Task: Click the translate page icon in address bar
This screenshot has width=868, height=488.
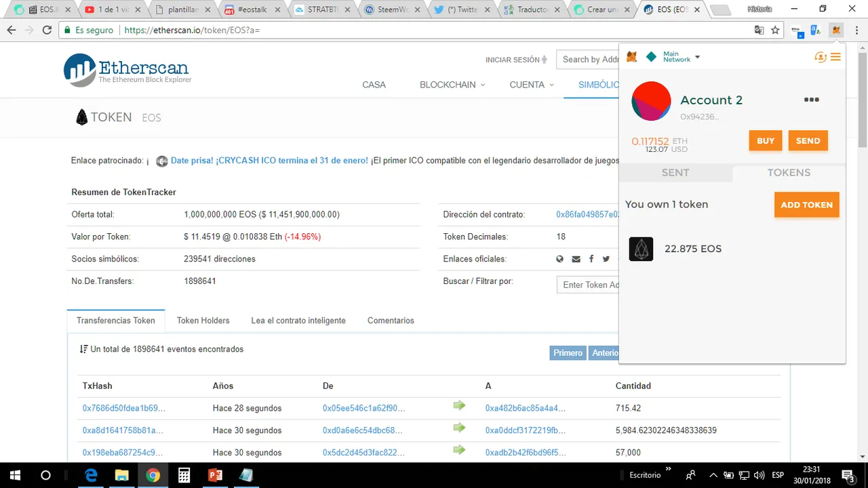Action: (x=759, y=30)
